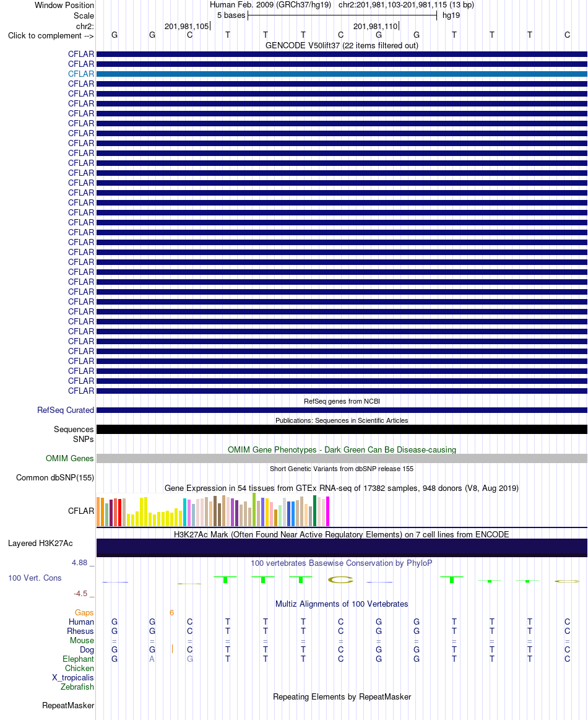Click the orange gap count '6'
The width and height of the screenshot is (588, 720).
(171, 612)
